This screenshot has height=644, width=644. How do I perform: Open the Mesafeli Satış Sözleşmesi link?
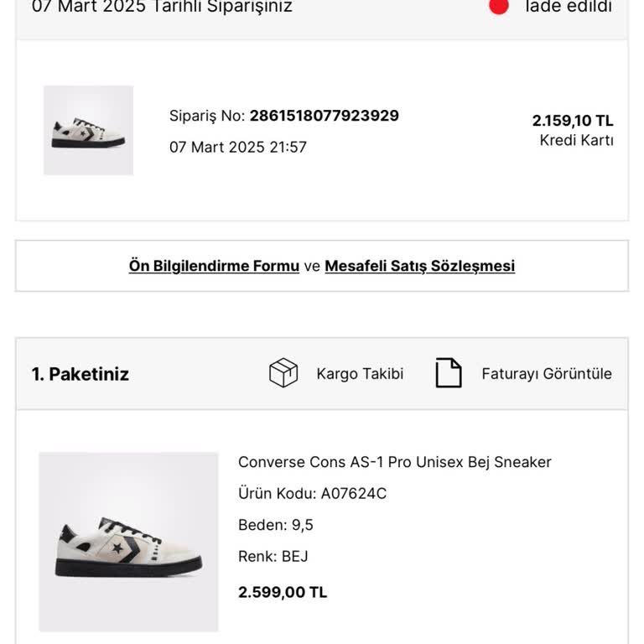coord(419,266)
